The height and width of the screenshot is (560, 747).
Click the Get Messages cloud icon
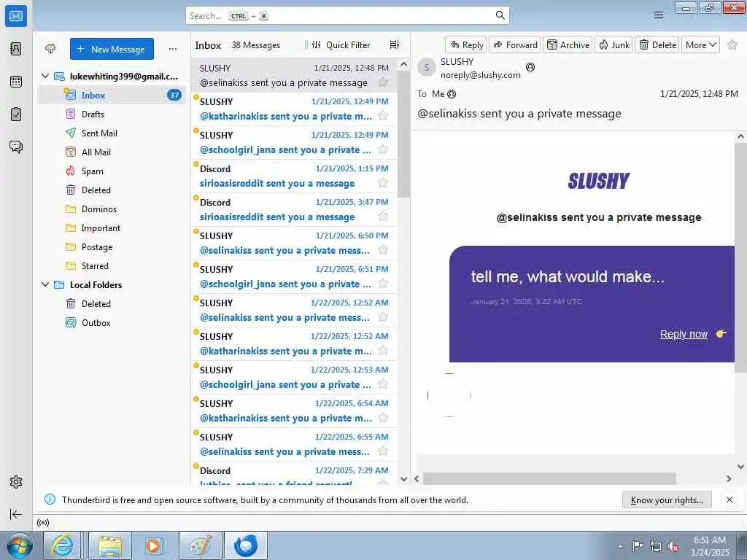click(x=50, y=49)
